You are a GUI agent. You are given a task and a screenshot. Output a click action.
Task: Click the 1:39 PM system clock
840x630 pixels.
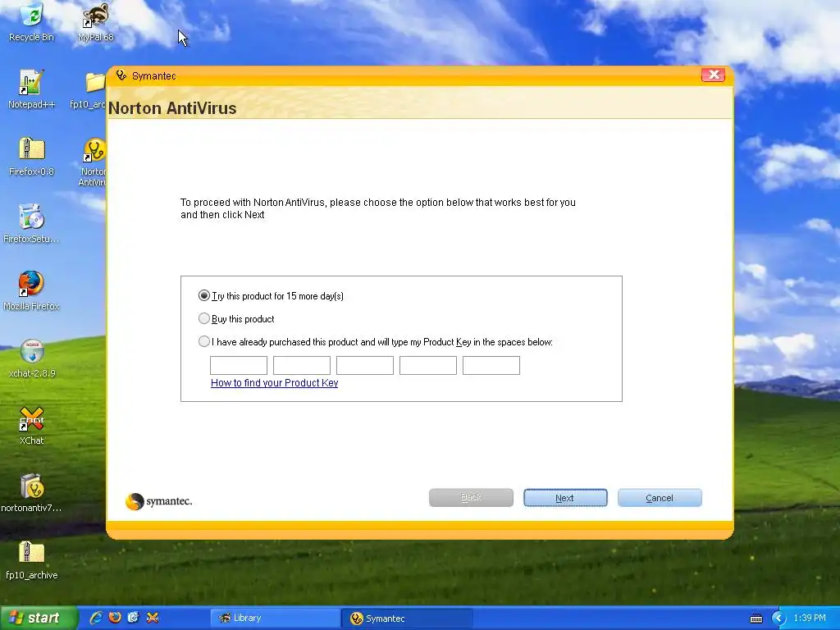pos(810,619)
